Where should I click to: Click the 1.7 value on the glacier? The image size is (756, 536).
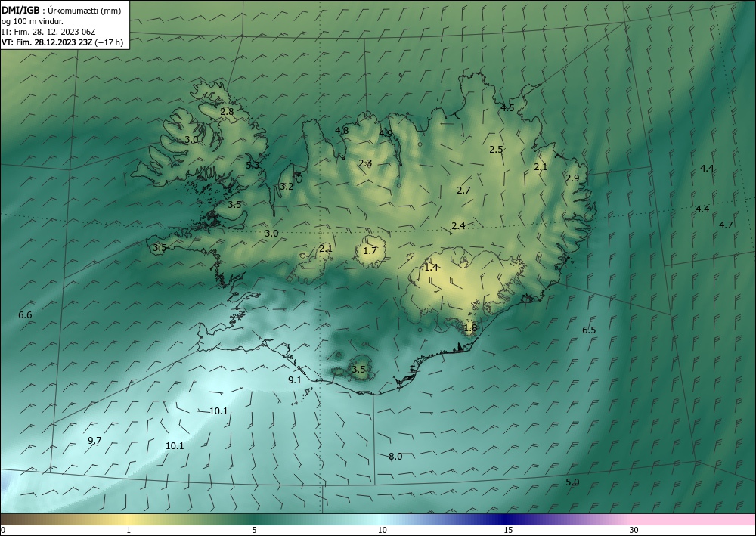click(370, 251)
